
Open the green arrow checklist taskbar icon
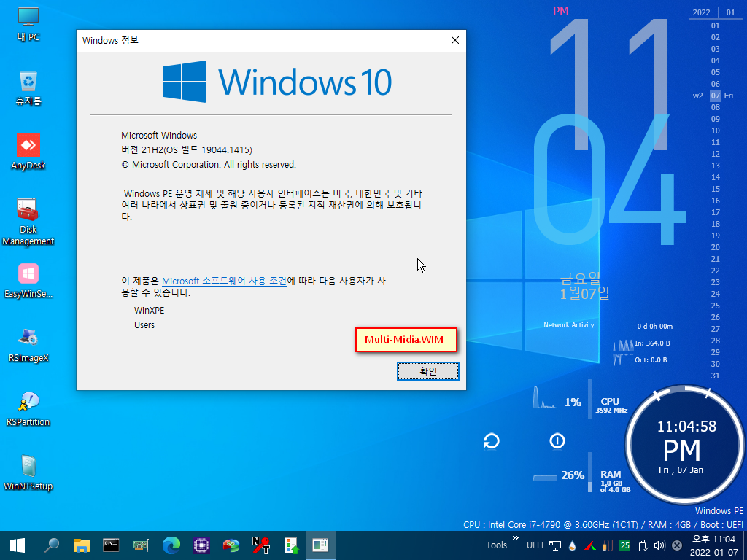291,545
